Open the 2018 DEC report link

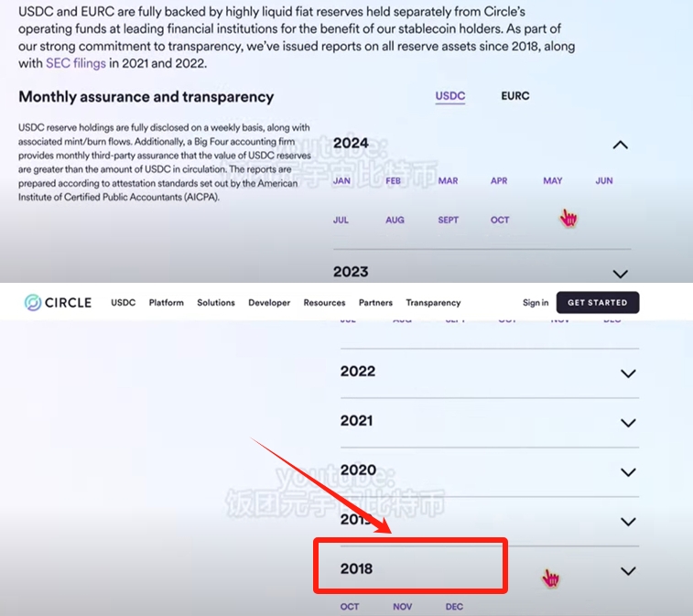(x=454, y=607)
